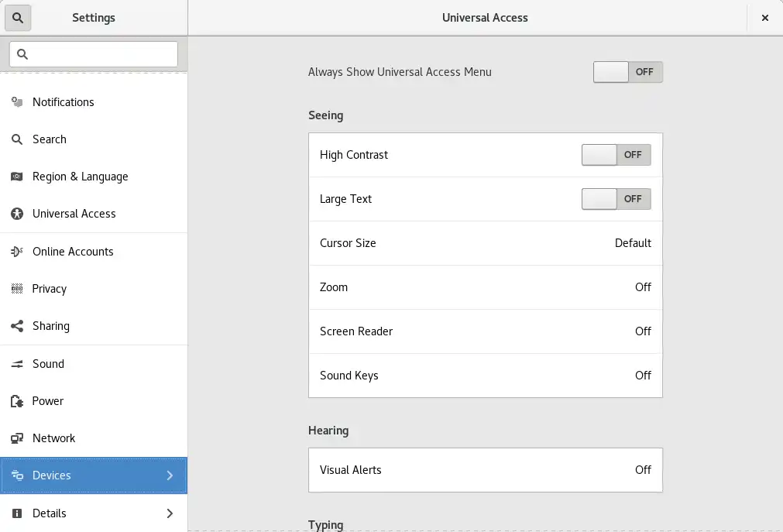Click the Universal Access sidebar icon
This screenshot has height=532, width=783.
click(17, 214)
